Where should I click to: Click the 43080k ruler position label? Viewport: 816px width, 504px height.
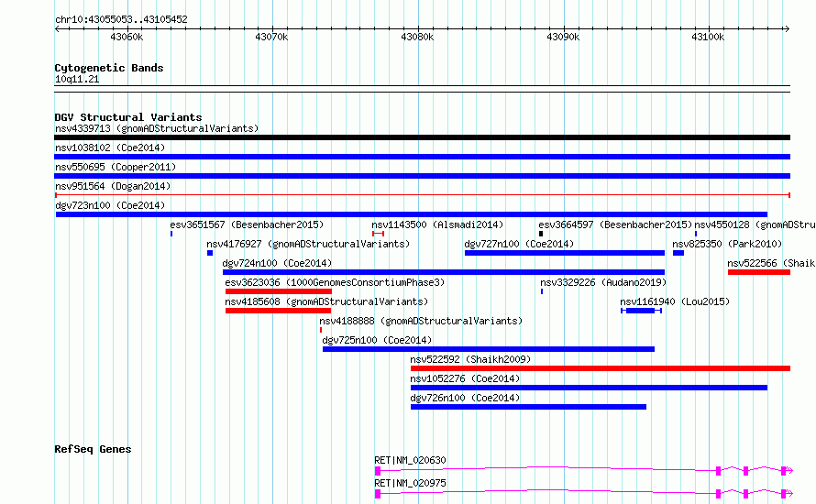tap(417, 37)
